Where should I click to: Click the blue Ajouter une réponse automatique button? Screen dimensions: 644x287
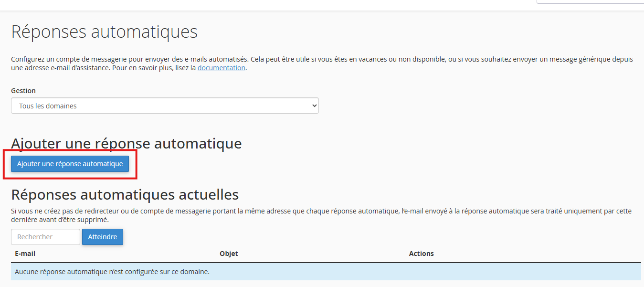pyautogui.click(x=70, y=164)
